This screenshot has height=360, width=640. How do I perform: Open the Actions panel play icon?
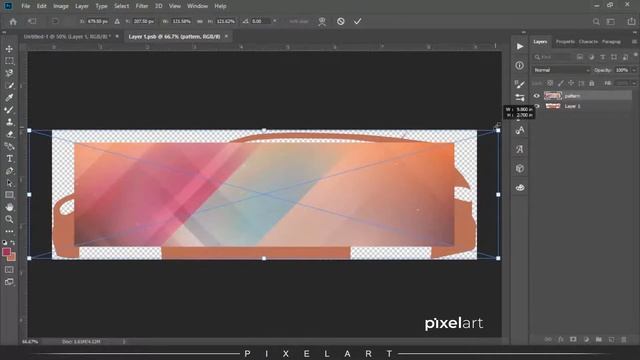(520, 47)
